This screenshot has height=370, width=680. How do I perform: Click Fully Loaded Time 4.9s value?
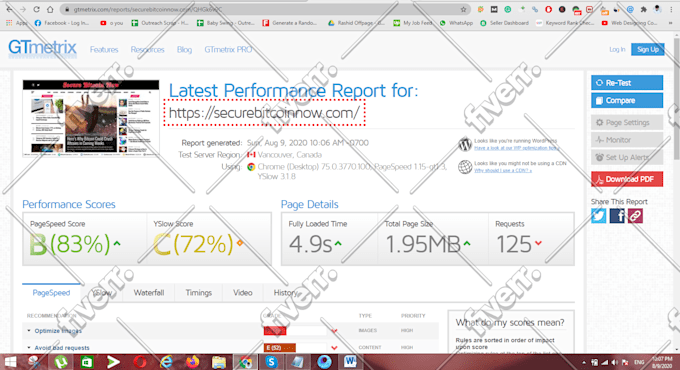311,244
